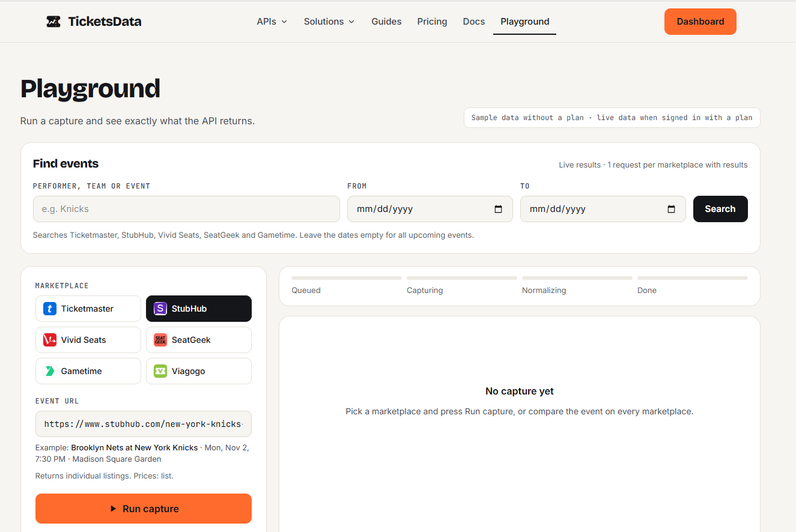Click 'Returns individual listings. Prices: list.' text
Viewport: 796px width, 532px height.
(105, 476)
